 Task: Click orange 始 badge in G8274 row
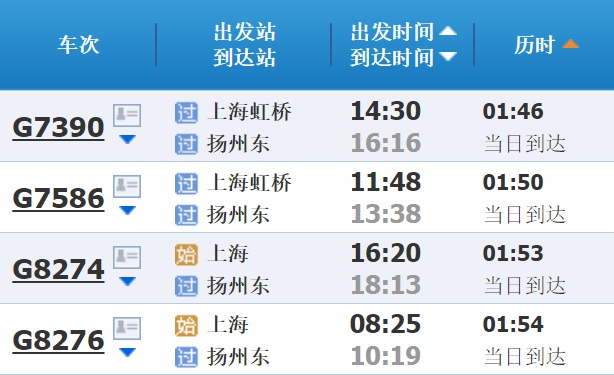[186, 254]
